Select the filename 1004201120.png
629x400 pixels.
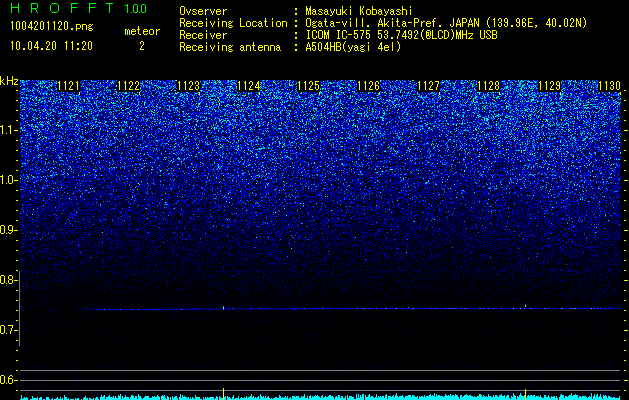[x=52, y=26]
